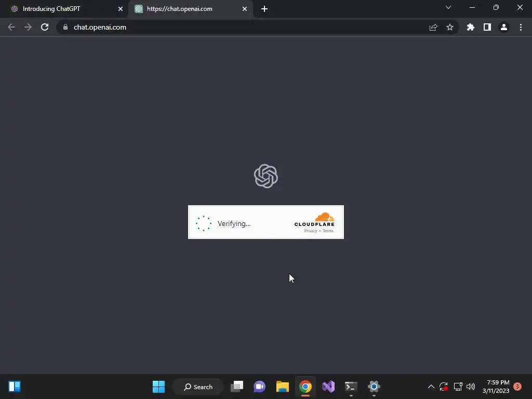Click the taskbar Search box
This screenshot has height=399, width=532.
198,387
